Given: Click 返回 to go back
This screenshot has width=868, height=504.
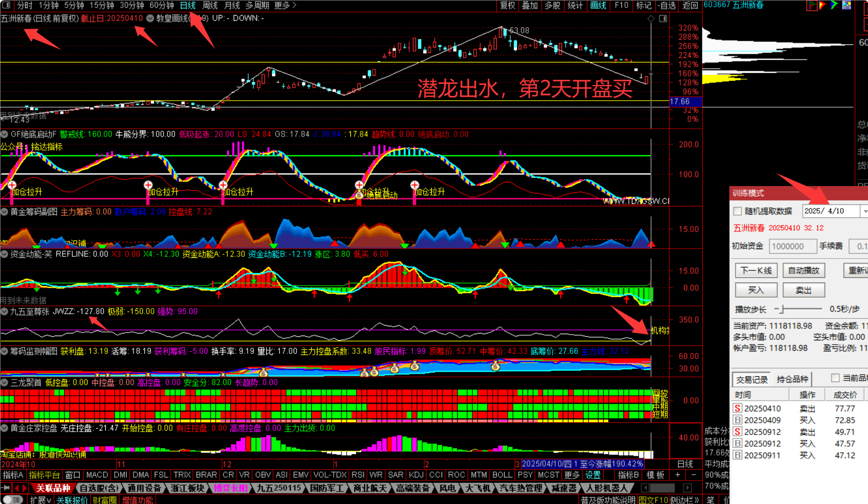Looking at the screenshot, I should (690, 5).
